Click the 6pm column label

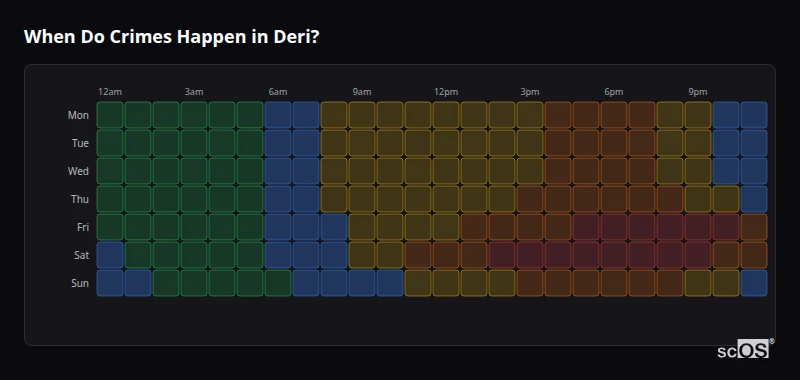pyautogui.click(x=614, y=92)
